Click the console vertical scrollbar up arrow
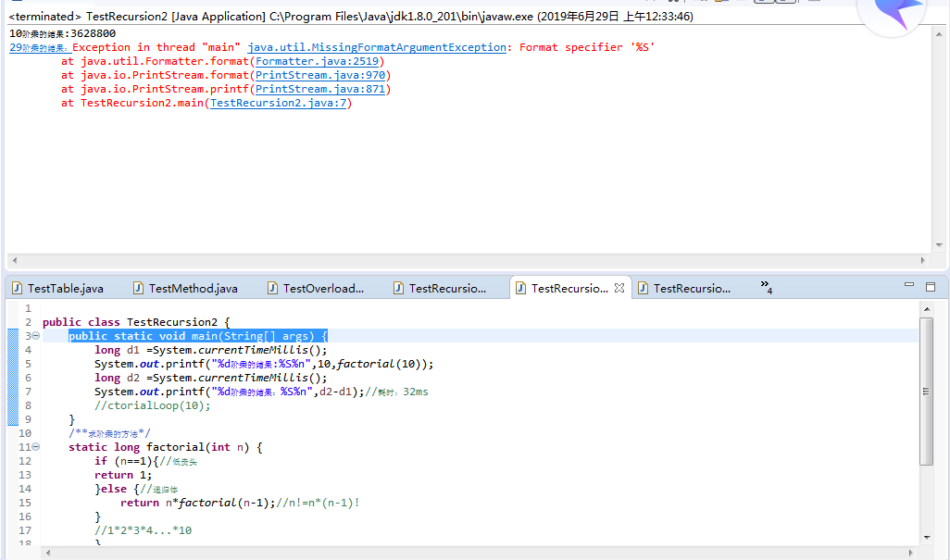Viewport: 950px width, 560px height. pyautogui.click(x=939, y=34)
